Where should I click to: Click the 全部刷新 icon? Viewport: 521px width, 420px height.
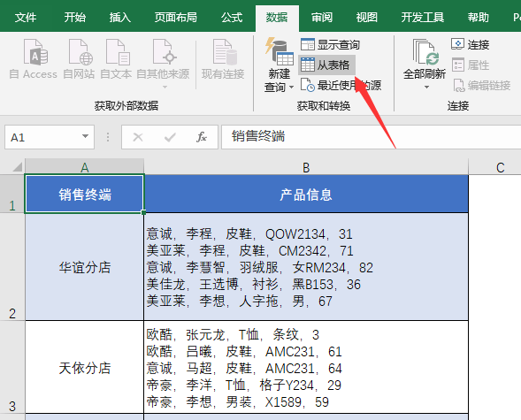point(425,52)
